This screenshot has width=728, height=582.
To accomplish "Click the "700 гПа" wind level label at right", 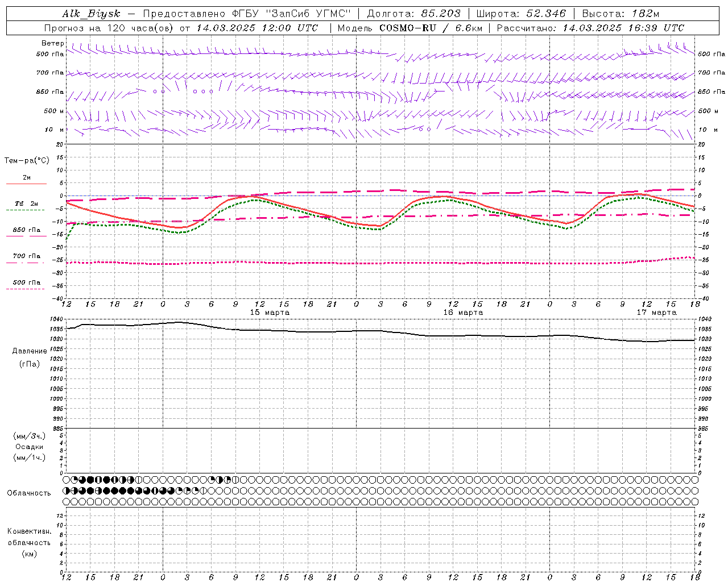I will (712, 73).
